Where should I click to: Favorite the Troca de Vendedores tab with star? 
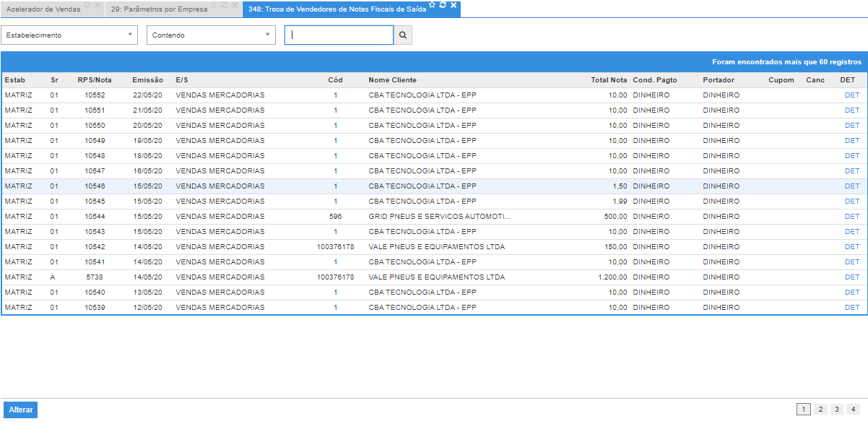point(432,4)
